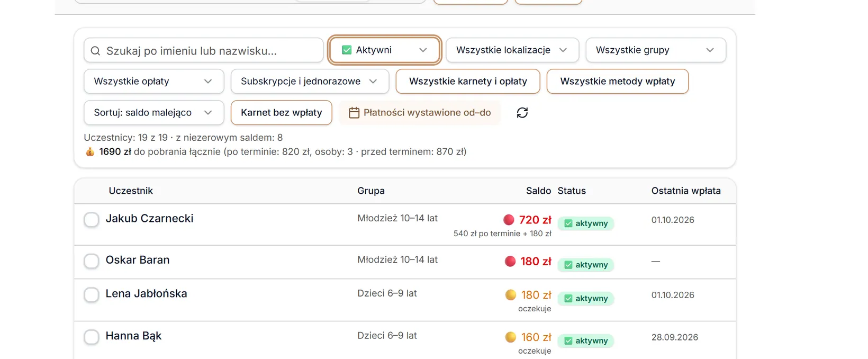868x359 pixels.
Task: Open participant Lena Jabłońska
Action: pos(146,293)
